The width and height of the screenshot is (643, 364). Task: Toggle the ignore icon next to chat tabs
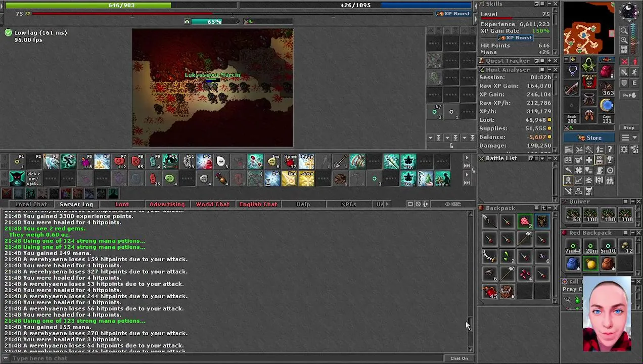pyautogui.click(x=418, y=204)
